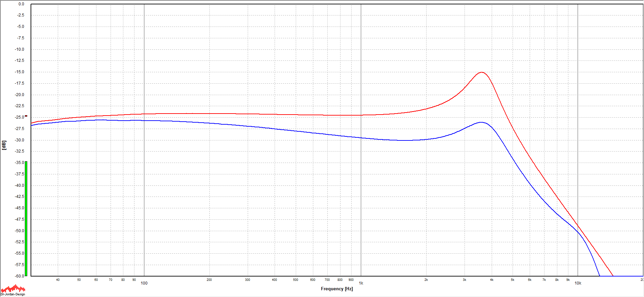This screenshot has width=644, height=297.
Task: Click the peak of the red curve
Action: click(x=482, y=72)
